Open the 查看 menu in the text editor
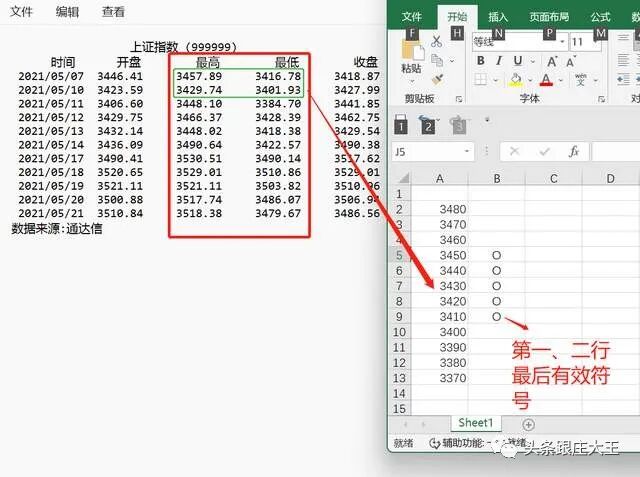 click(x=113, y=11)
